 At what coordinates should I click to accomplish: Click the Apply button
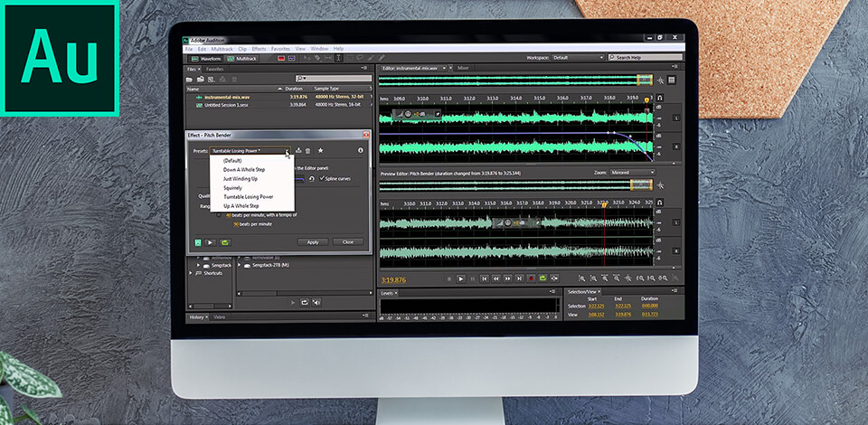[x=312, y=242]
